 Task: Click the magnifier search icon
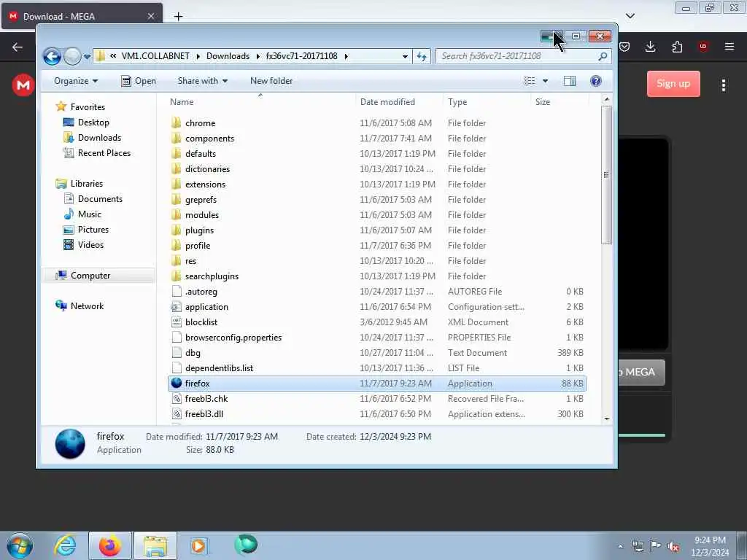(603, 56)
